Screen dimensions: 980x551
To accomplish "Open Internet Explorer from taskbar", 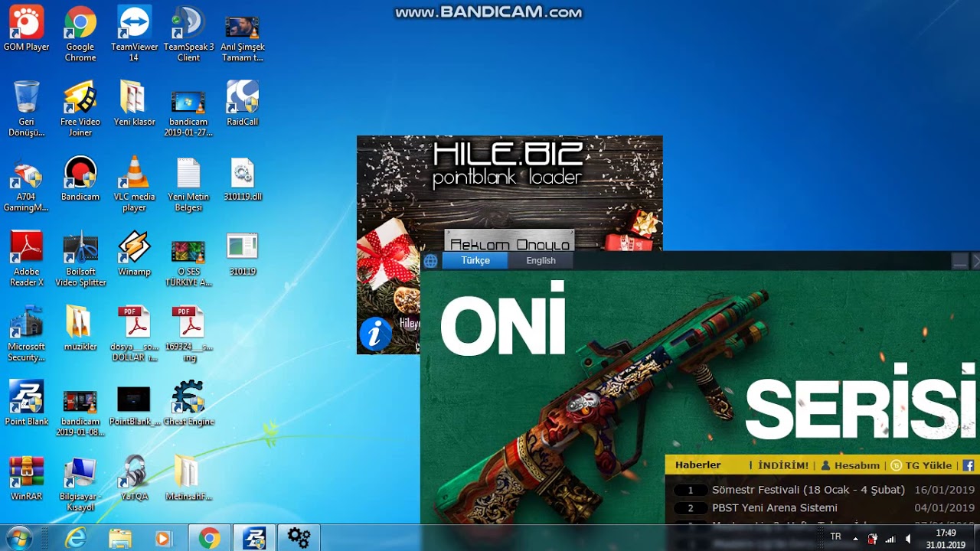I will click(76, 538).
